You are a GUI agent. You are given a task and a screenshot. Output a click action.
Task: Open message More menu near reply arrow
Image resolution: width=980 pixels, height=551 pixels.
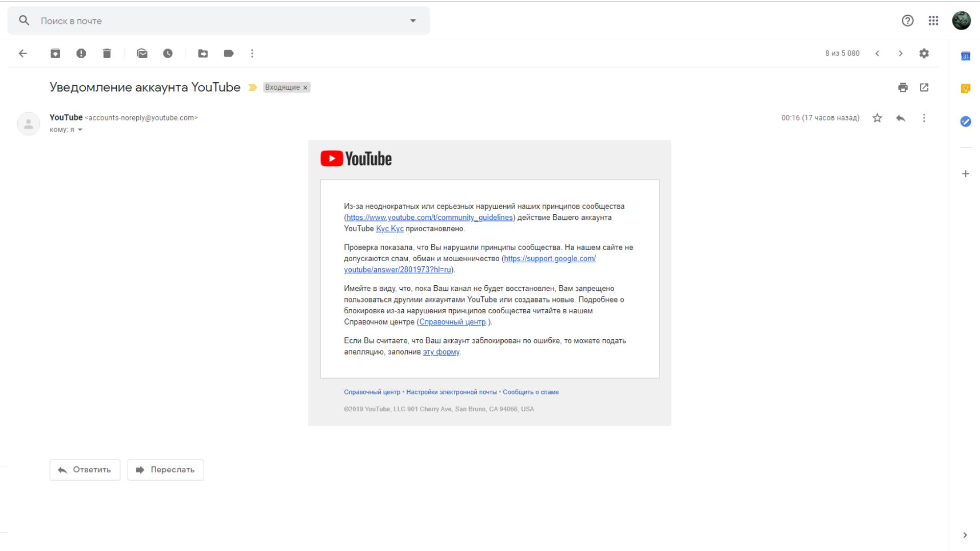[x=924, y=118]
